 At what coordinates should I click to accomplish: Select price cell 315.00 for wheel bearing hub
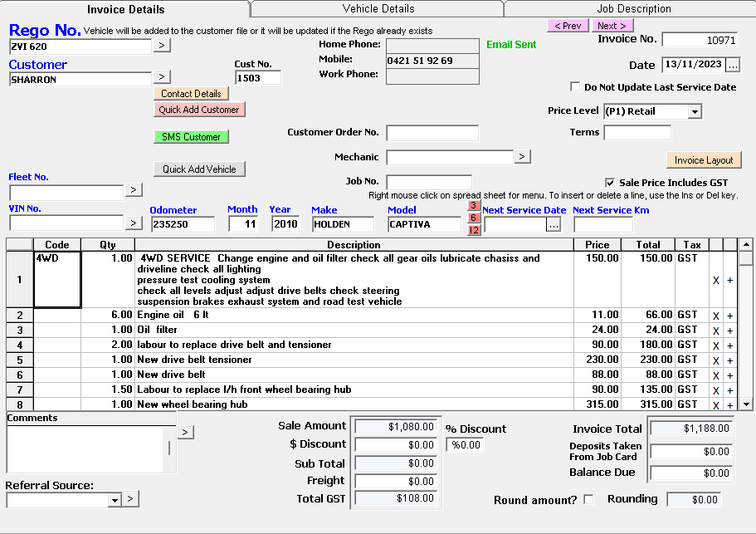pos(597,404)
